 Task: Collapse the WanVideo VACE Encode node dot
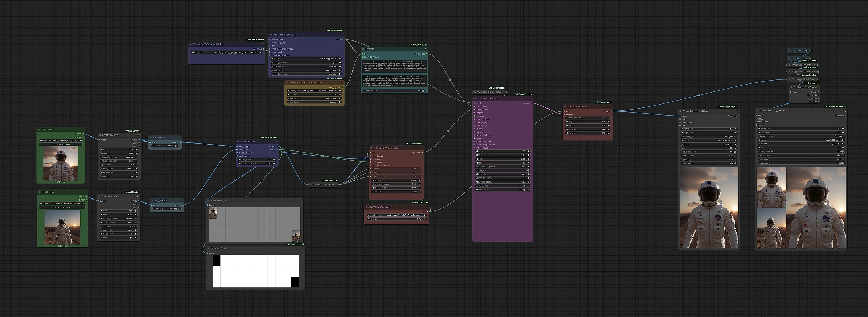point(371,148)
